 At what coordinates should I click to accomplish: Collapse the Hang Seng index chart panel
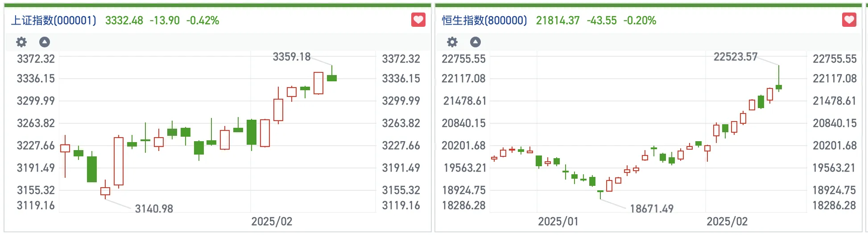coord(475,42)
